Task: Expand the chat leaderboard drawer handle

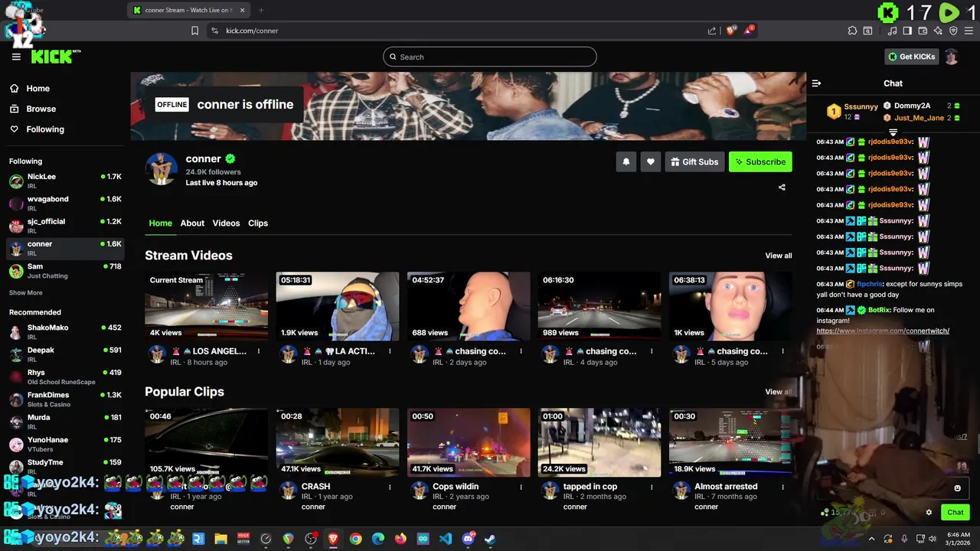Action: (893, 133)
